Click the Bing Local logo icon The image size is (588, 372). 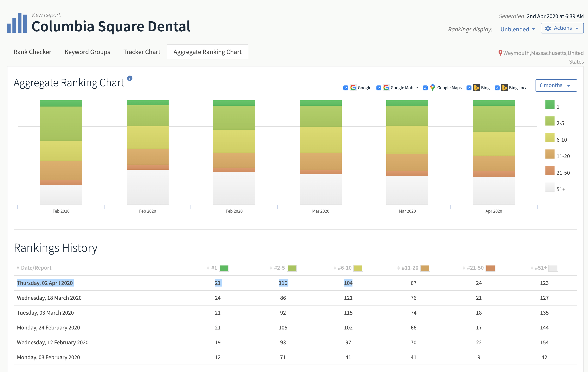pos(504,88)
